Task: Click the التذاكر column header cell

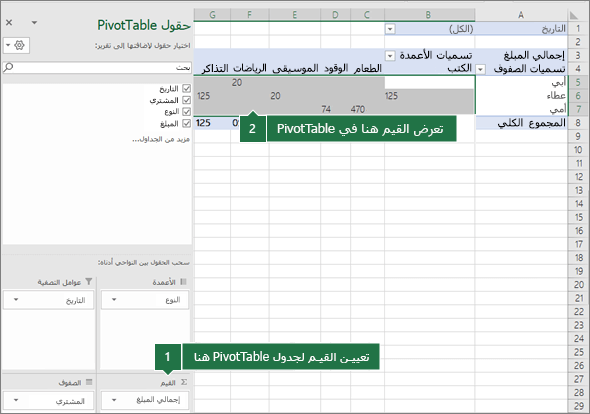Action: pos(212,69)
